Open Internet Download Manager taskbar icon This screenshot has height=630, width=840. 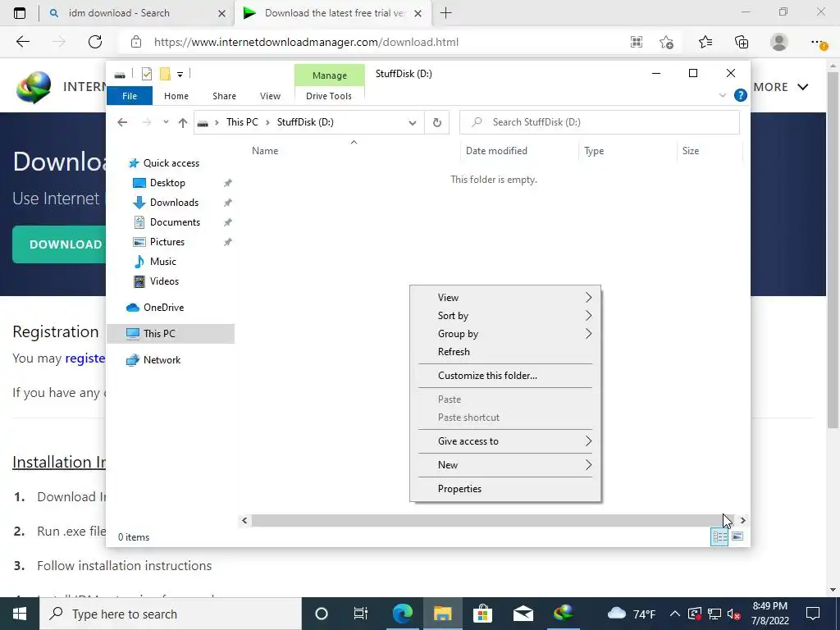pyautogui.click(x=563, y=614)
